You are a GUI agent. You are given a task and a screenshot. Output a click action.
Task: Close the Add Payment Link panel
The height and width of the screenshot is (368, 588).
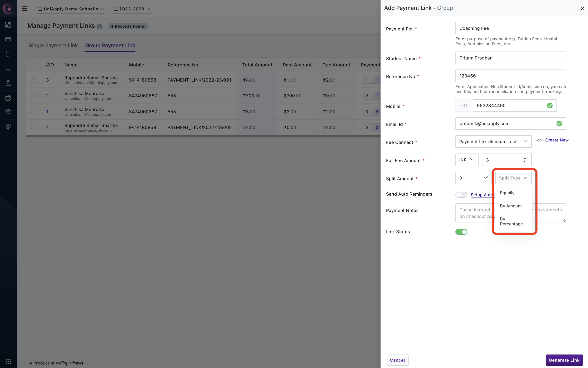tap(582, 9)
